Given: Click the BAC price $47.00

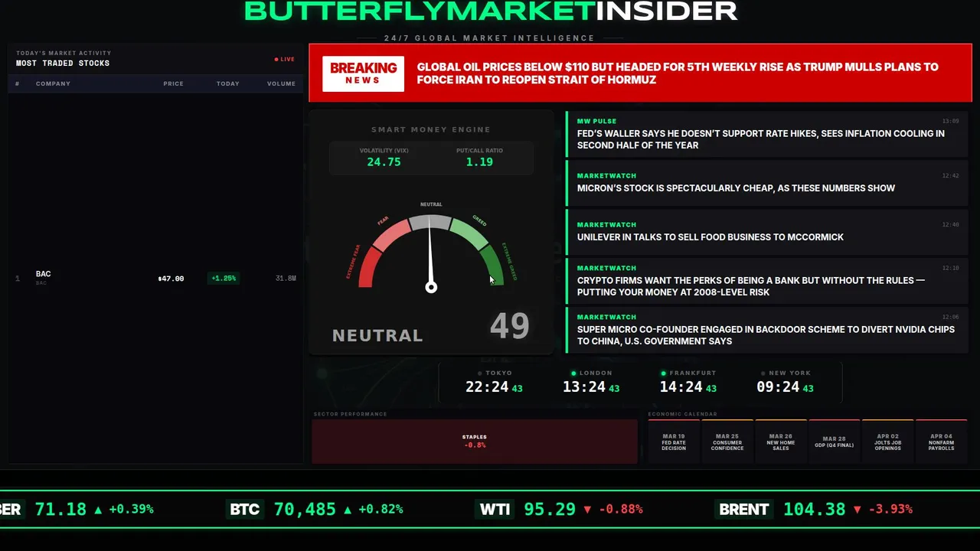Looking at the screenshot, I should [171, 279].
